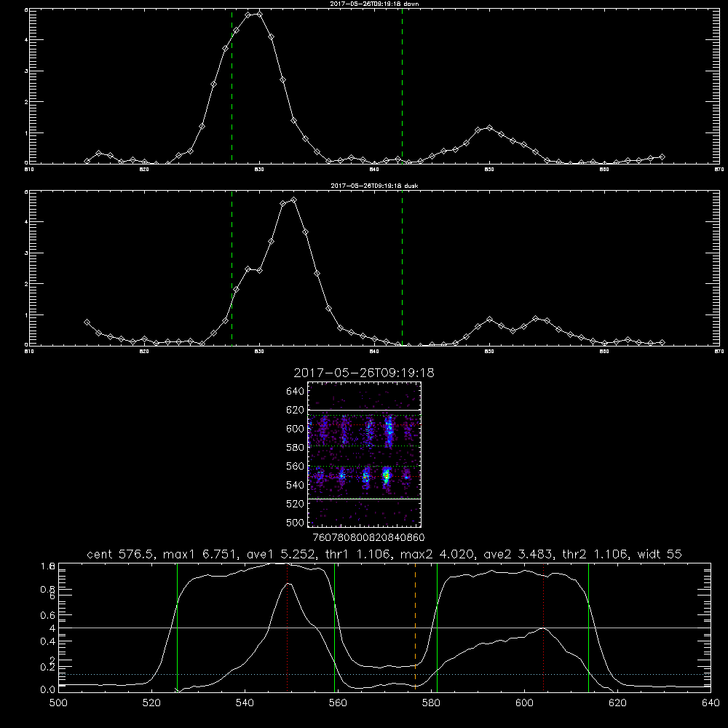
Task: Select the 'ave2 3.483' value
Action: (x=517, y=554)
